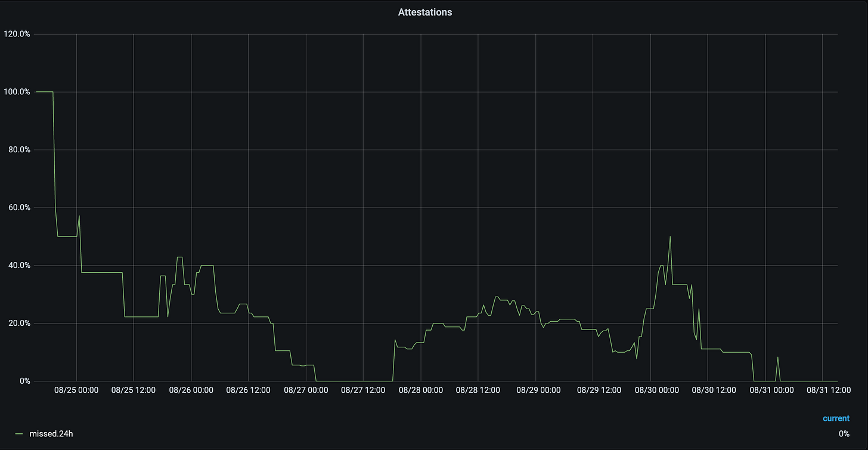The image size is (868, 450).
Task: Click the 08/28 12:00 x-axis label
Action: click(478, 390)
